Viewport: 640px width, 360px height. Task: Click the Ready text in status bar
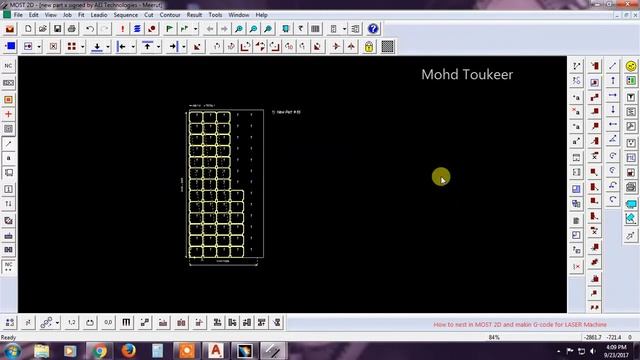[8, 338]
